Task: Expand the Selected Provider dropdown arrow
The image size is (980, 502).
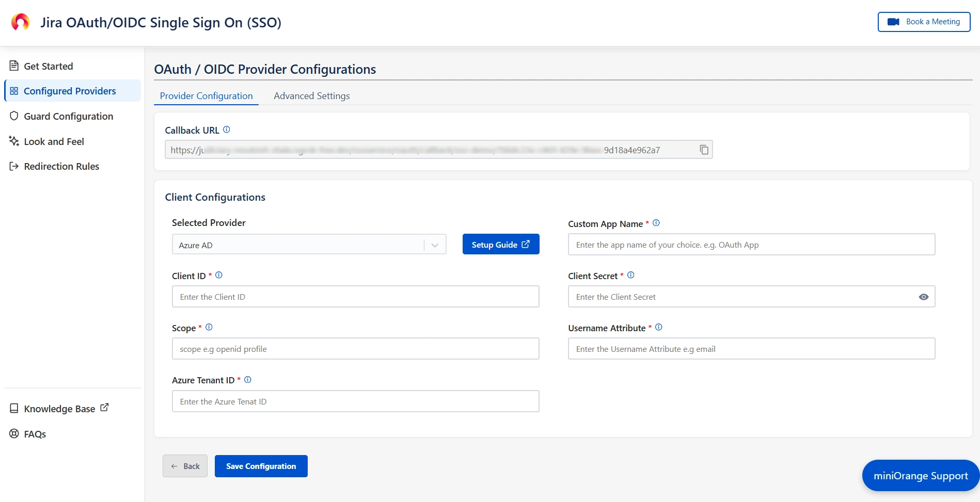Action: [435, 245]
